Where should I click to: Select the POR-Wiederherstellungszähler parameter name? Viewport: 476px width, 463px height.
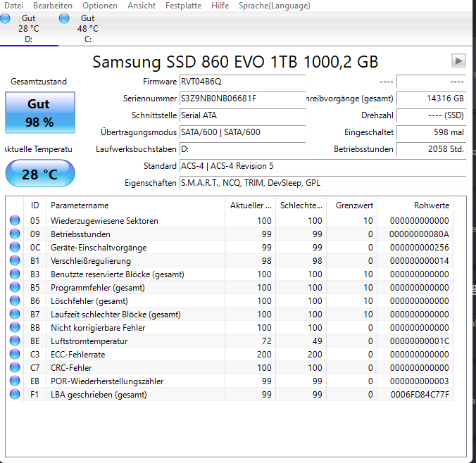107,381
